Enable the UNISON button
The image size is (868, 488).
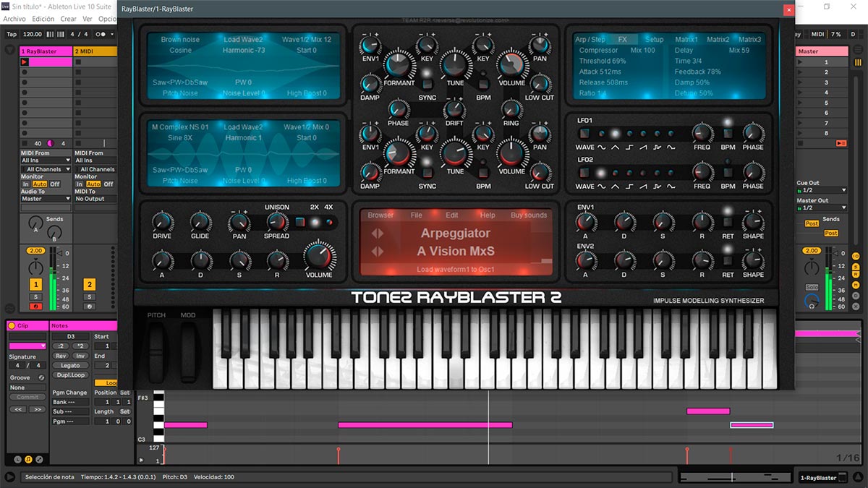(301, 223)
